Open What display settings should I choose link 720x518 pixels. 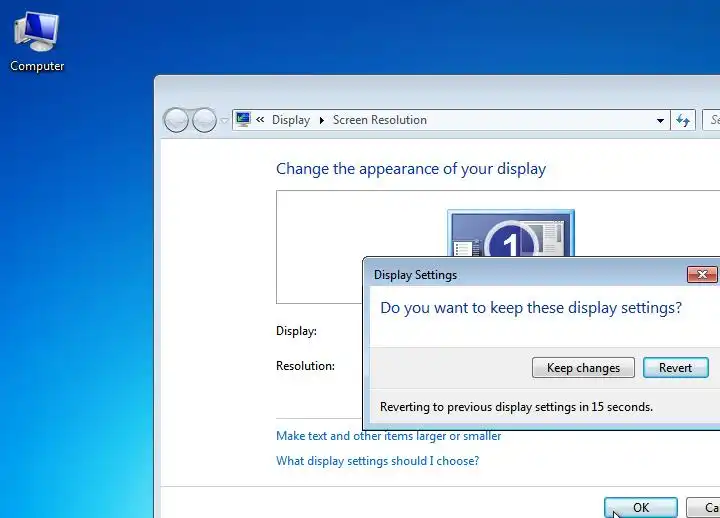[x=377, y=461]
